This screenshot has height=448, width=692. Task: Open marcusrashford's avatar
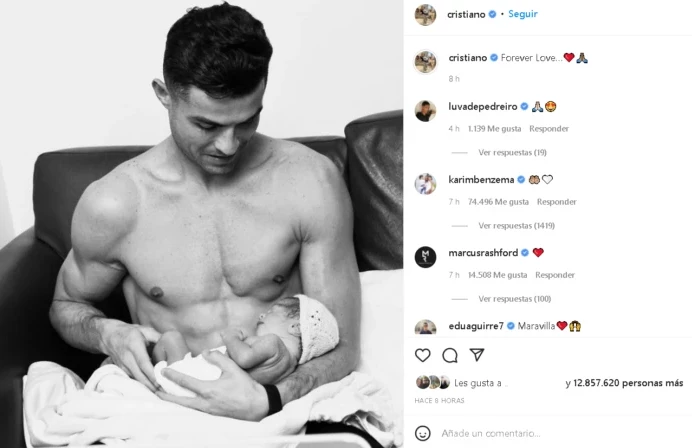click(x=425, y=257)
